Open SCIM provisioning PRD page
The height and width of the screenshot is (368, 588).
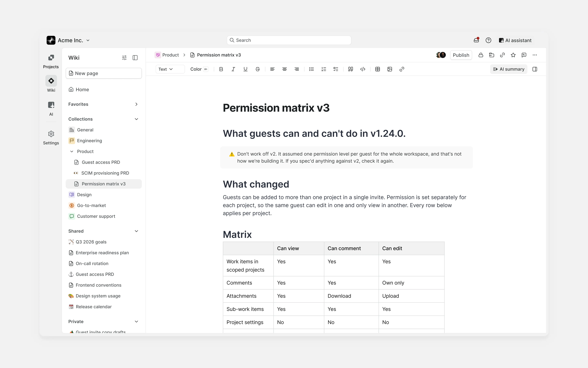pyautogui.click(x=104, y=173)
